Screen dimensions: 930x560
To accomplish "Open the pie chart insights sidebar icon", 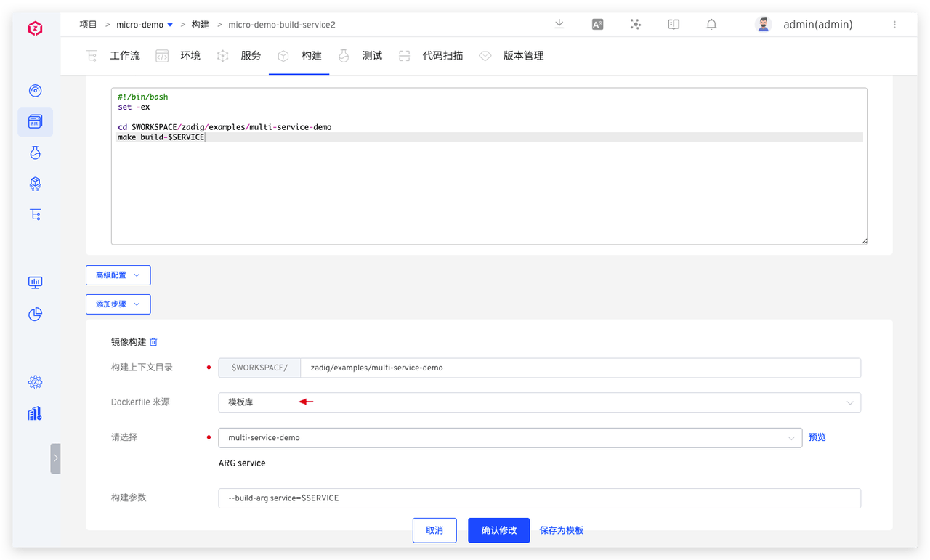I will (x=35, y=314).
